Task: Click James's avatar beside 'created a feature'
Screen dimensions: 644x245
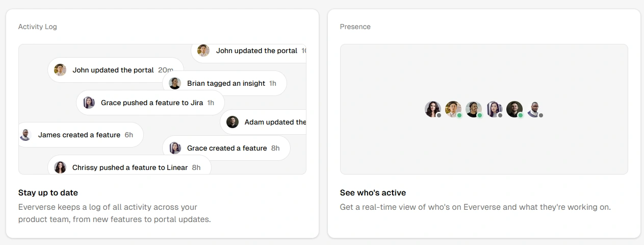Action: point(25,135)
